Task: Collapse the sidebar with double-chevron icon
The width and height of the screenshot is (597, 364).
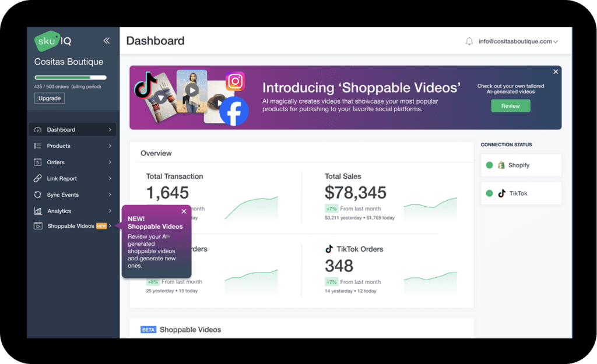Action: pos(107,41)
